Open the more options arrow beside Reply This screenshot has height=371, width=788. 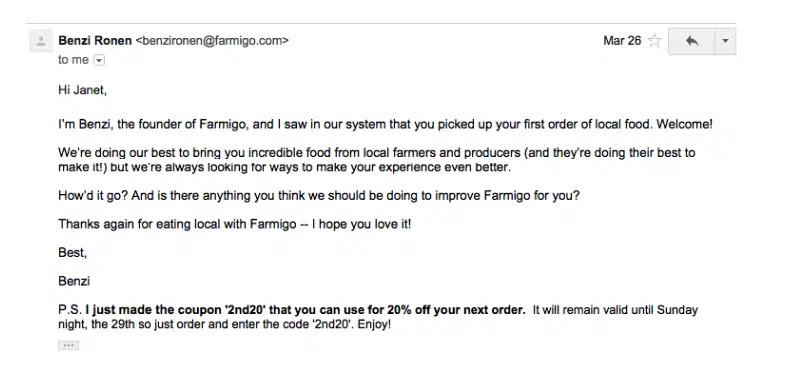pos(725,41)
